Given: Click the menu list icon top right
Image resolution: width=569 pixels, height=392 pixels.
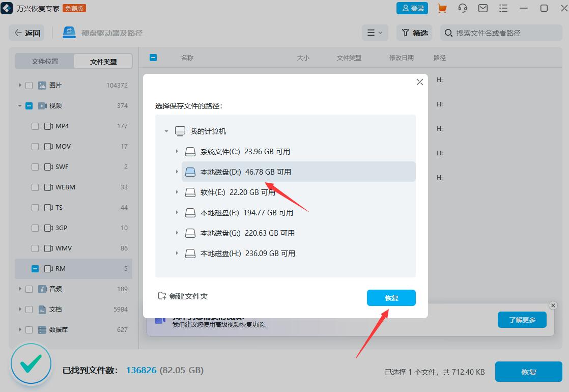Looking at the screenshot, I should pyautogui.click(x=503, y=8).
